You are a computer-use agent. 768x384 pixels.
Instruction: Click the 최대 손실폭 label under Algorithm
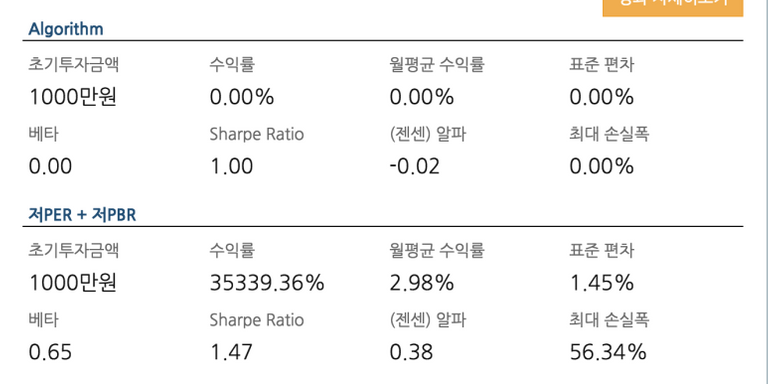(609, 134)
